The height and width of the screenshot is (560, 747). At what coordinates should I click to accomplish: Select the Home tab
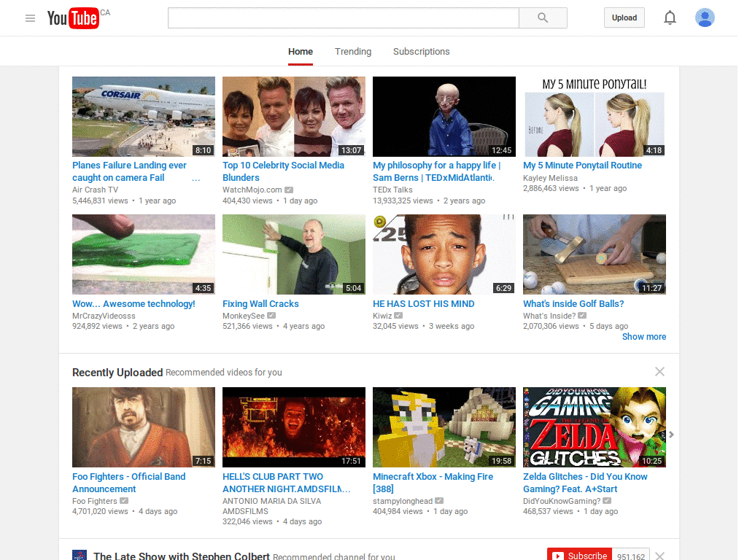coord(300,52)
